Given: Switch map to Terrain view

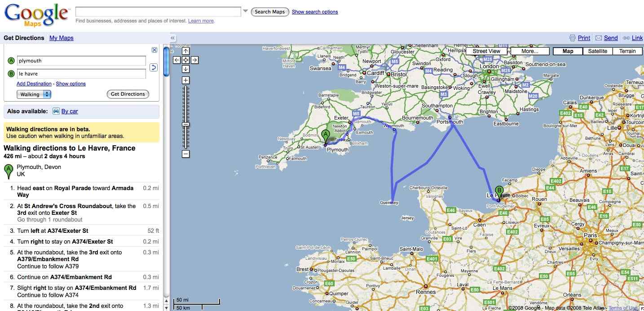Looking at the screenshot, I should pyautogui.click(x=627, y=51).
